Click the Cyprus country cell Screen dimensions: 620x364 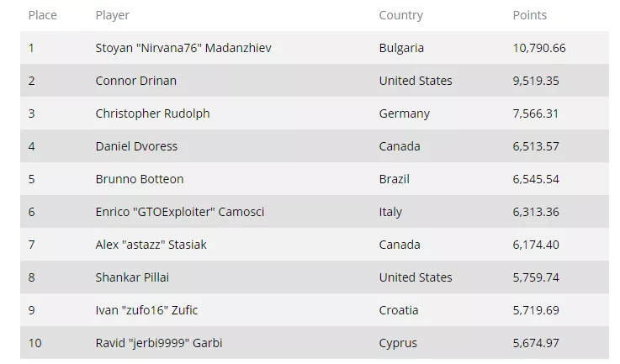[x=398, y=344]
